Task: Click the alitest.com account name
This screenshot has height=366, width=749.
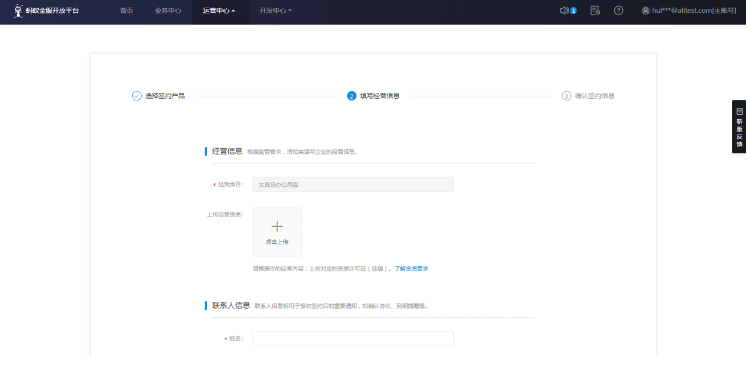Action: click(694, 11)
